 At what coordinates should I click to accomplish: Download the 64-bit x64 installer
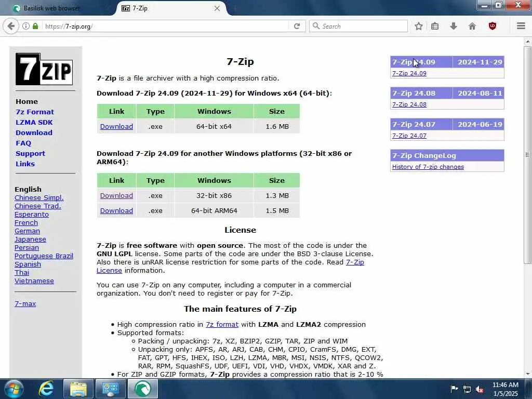click(116, 127)
